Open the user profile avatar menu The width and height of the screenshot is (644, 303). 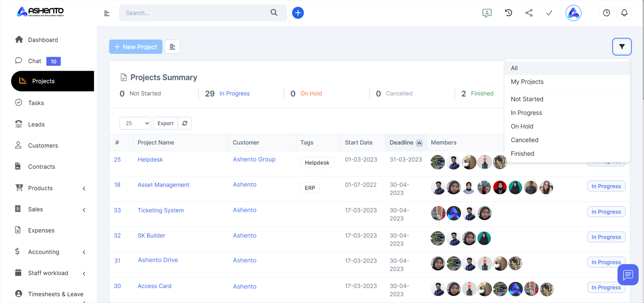click(573, 13)
